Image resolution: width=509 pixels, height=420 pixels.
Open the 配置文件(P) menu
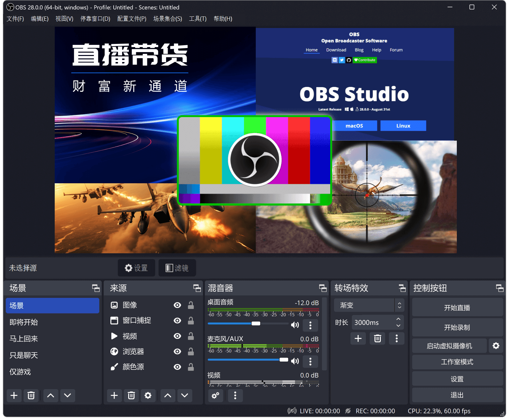coord(132,19)
